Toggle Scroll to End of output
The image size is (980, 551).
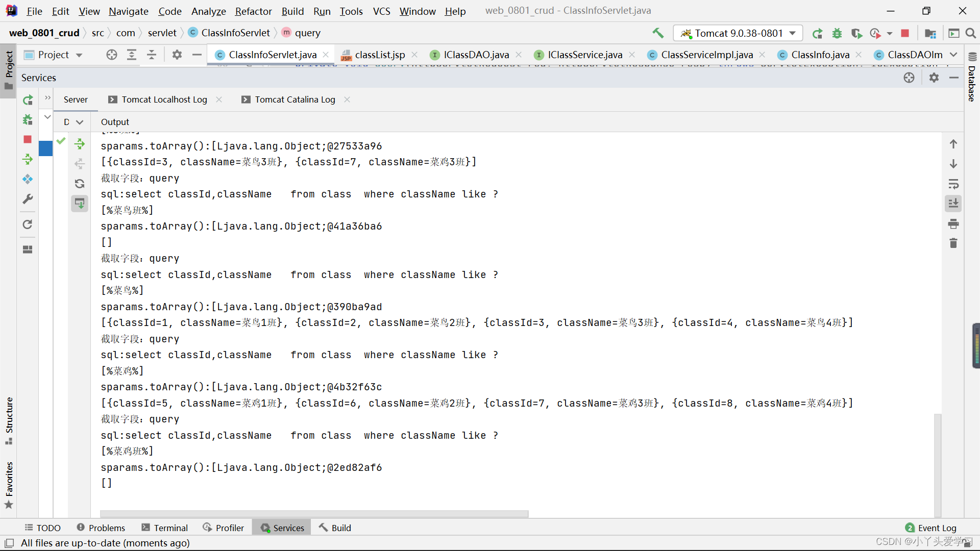(x=953, y=204)
